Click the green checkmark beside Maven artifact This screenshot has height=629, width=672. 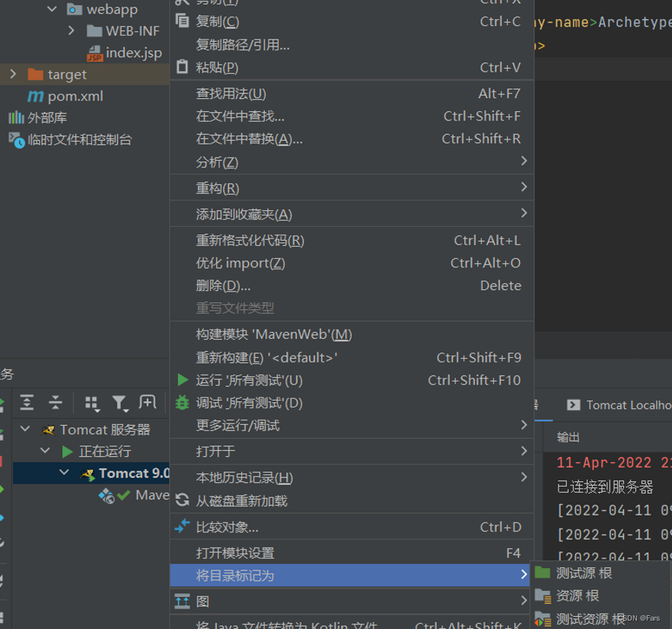pos(123,495)
